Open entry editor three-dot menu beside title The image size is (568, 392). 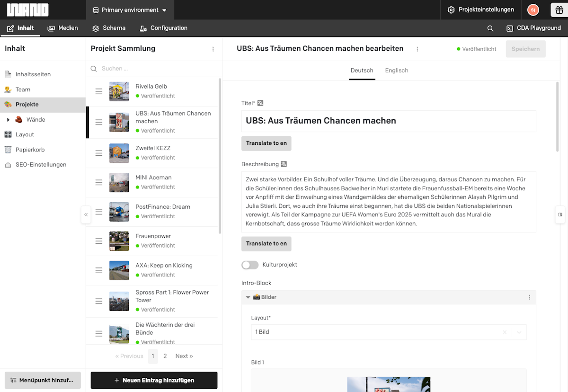(417, 49)
